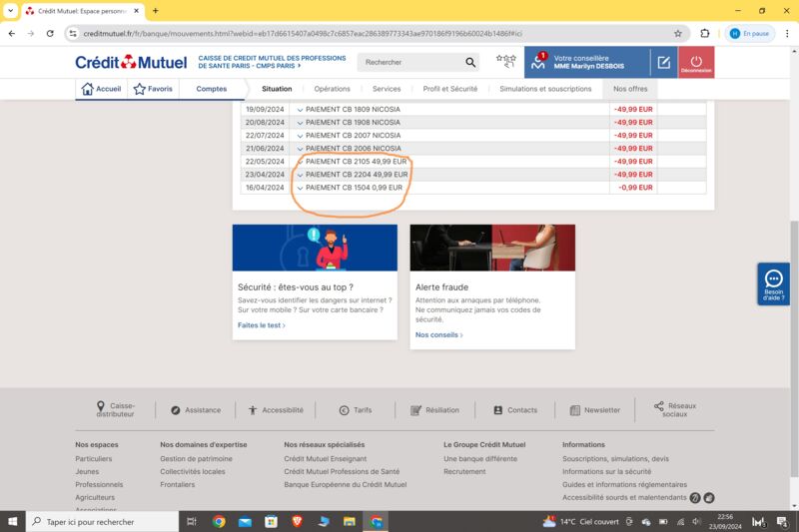Expand the 19/09/2024 PAIEMENT CB 1809 row
Screen dimensions: 799x532
tap(300, 110)
